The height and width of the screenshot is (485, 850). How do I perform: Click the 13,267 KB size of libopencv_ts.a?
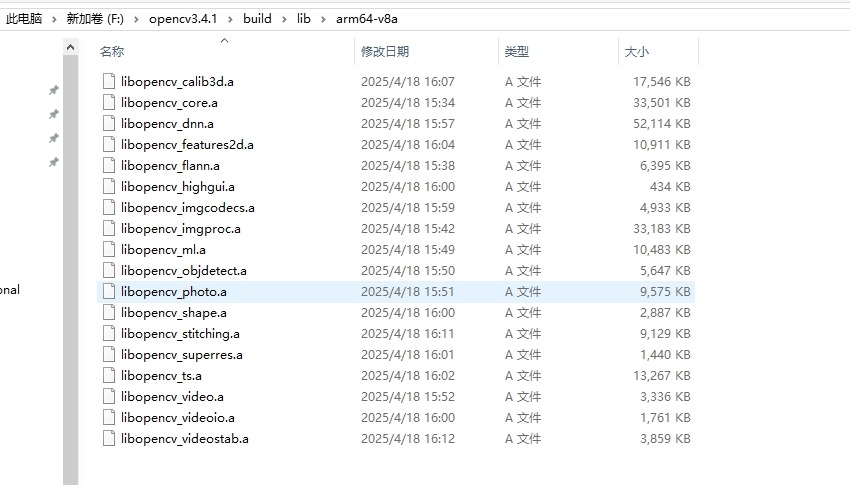pos(662,376)
